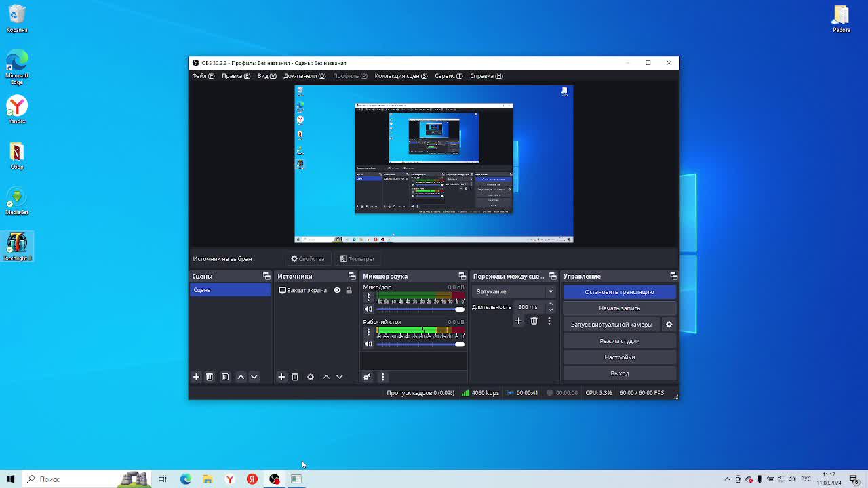Open Настройки from controls panel
This screenshot has width=868, height=488.
(x=619, y=357)
